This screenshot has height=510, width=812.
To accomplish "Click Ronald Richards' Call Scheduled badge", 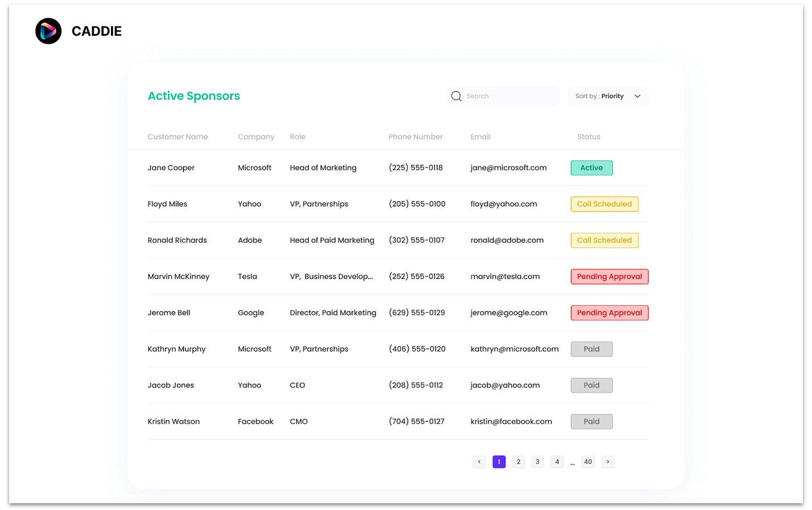I will tap(605, 240).
